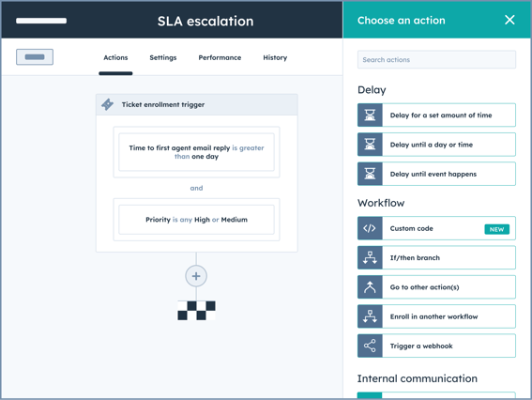Click the If/then branch icon
Screen dimensions: 532x400
pyautogui.click(x=370, y=257)
